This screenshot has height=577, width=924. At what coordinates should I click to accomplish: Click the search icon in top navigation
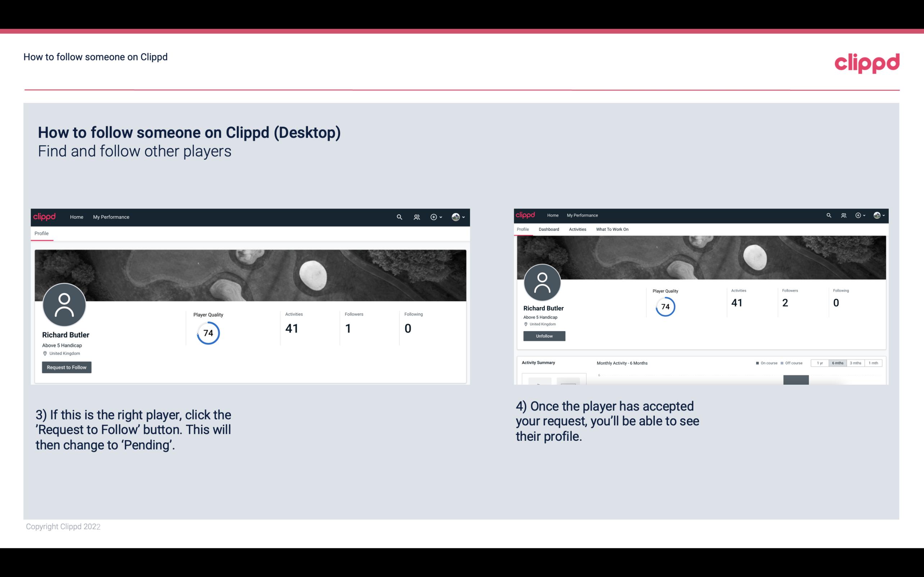(399, 217)
